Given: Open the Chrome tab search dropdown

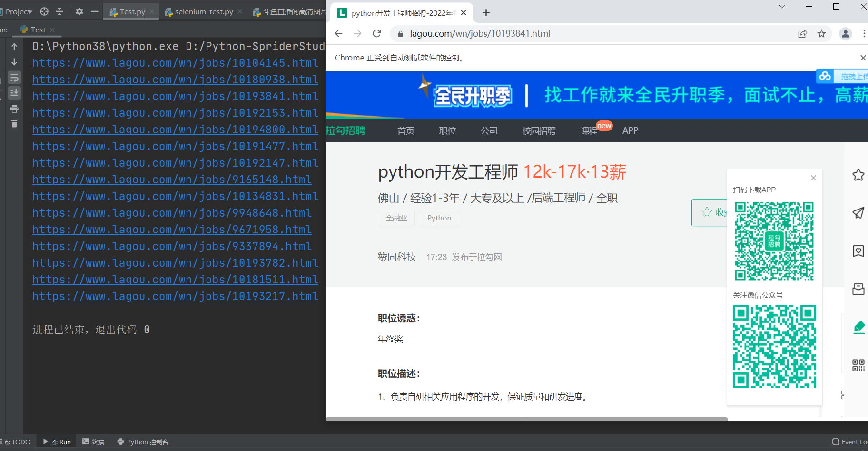Looking at the screenshot, I should pyautogui.click(x=782, y=7).
